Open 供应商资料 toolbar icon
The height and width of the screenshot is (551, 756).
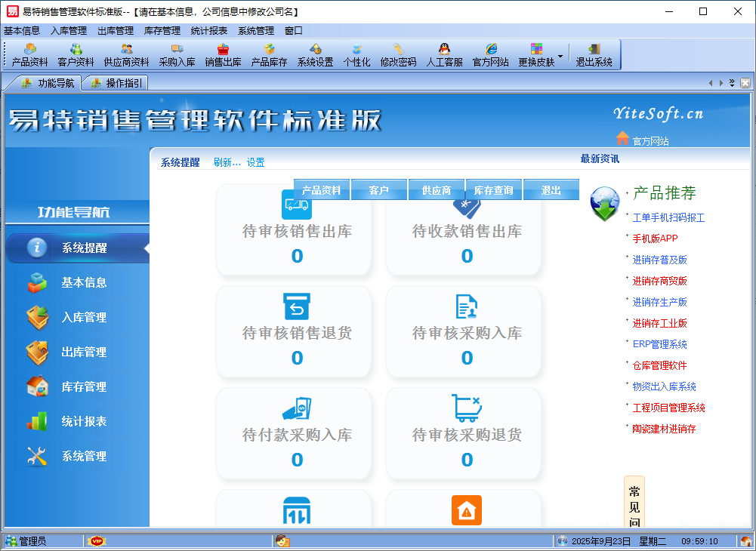[x=126, y=55]
